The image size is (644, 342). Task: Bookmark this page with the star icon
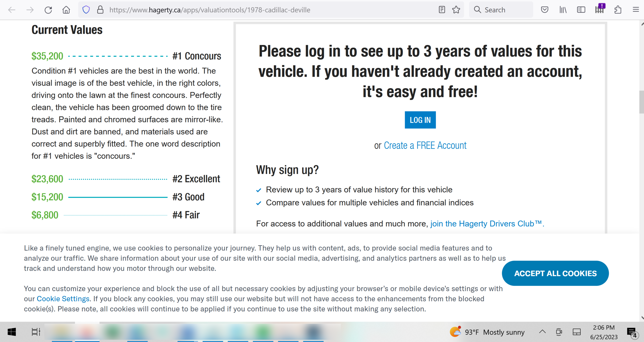click(456, 10)
